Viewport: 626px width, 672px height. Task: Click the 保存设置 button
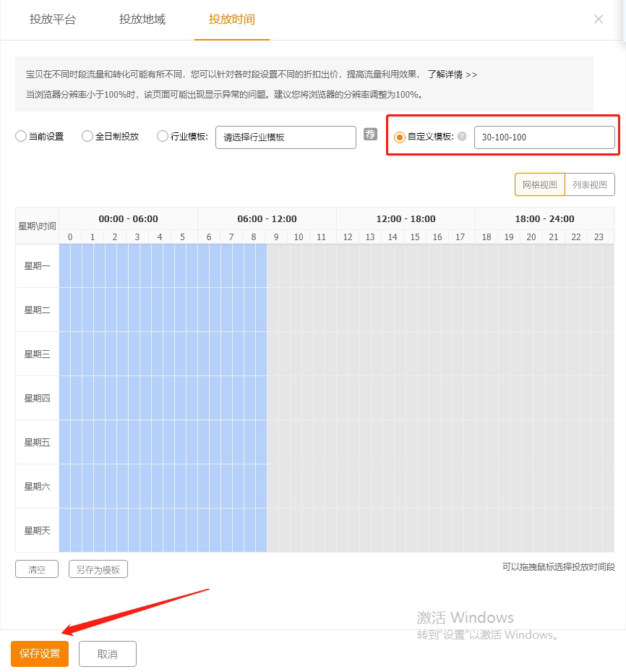point(40,654)
